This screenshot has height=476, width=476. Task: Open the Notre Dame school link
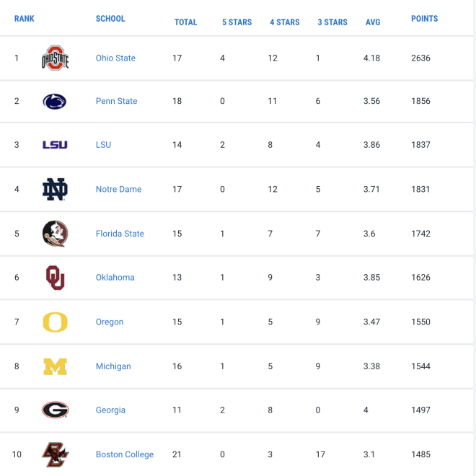[x=119, y=189]
